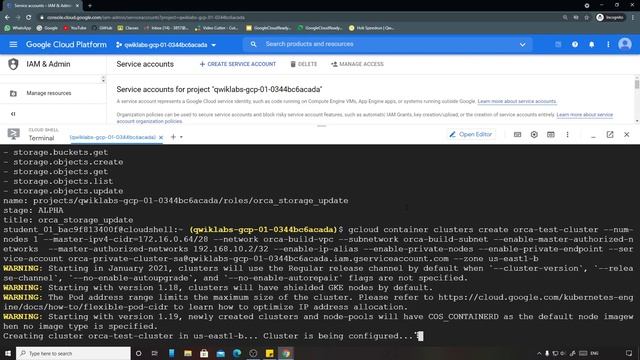Minimize the Cloud Shell panel
Screen dimensions: 640x360
pyautogui.click(x=593, y=136)
